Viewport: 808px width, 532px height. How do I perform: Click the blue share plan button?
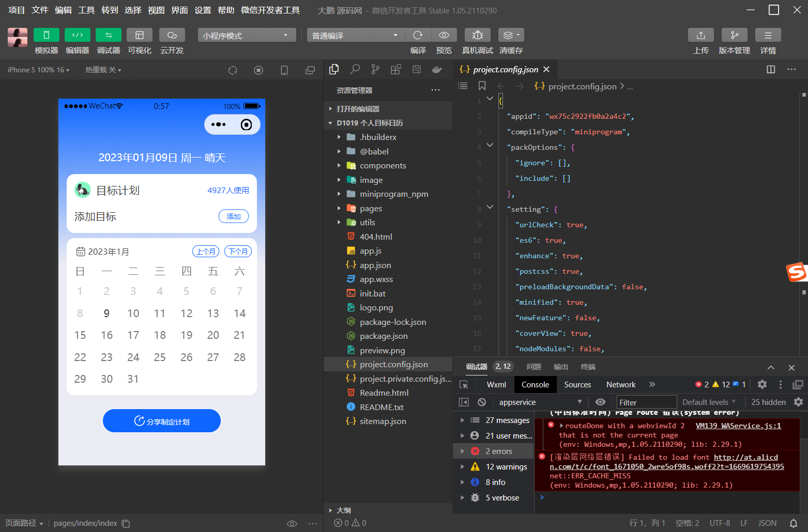[x=162, y=421]
